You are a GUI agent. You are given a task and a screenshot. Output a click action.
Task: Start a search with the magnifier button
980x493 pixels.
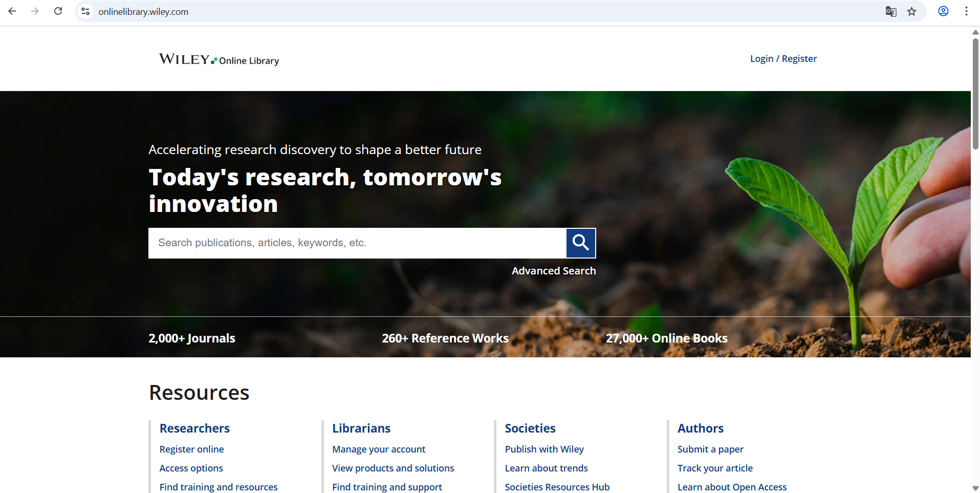581,243
